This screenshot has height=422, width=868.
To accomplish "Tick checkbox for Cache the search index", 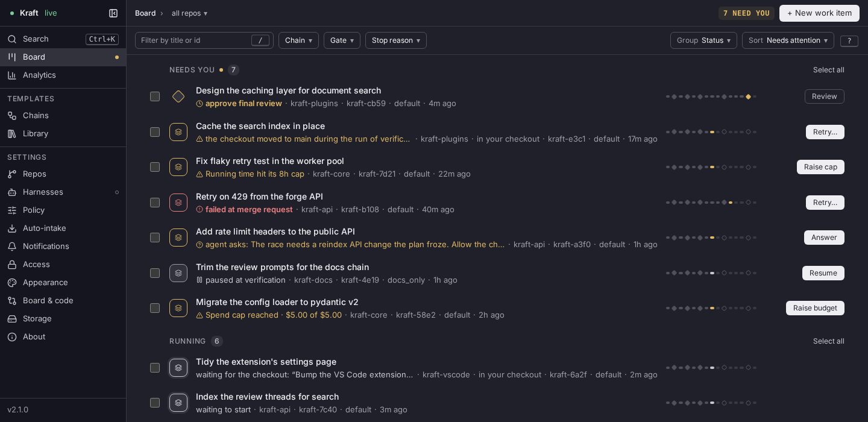I will click(155, 132).
